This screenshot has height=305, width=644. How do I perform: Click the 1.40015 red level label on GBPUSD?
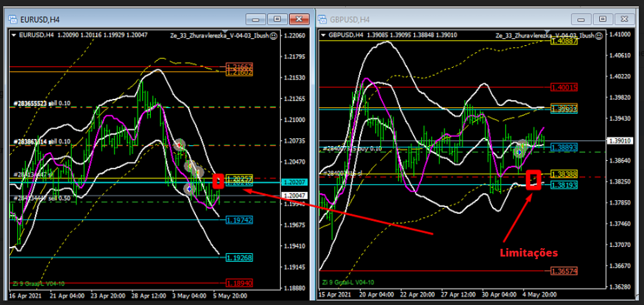click(x=564, y=87)
